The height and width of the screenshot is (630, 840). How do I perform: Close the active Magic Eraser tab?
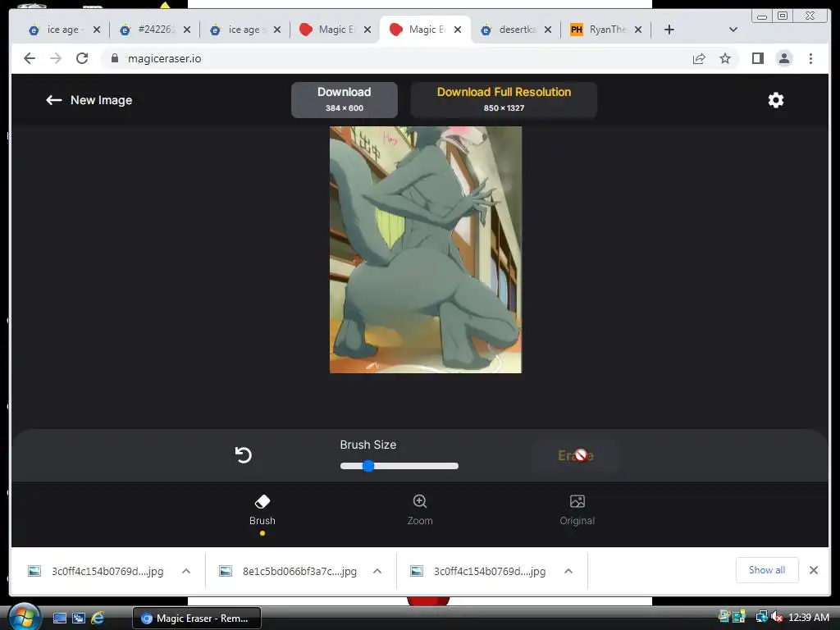click(458, 30)
